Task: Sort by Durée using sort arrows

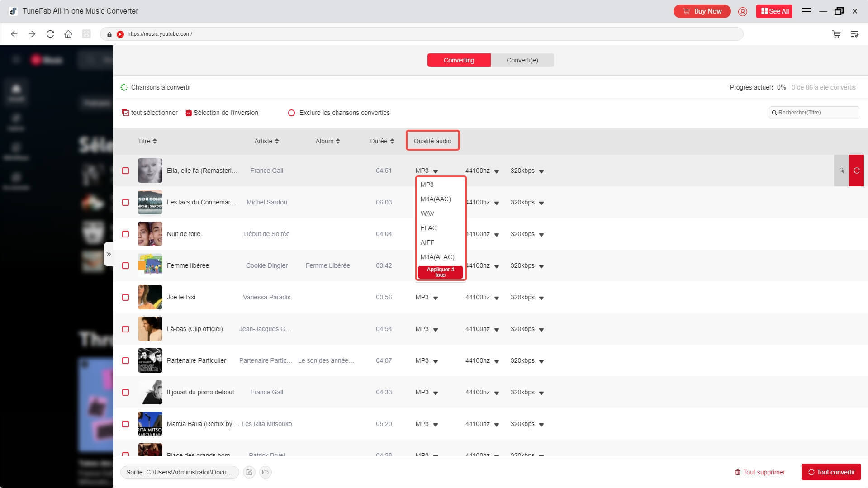Action: (x=392, y=141)
